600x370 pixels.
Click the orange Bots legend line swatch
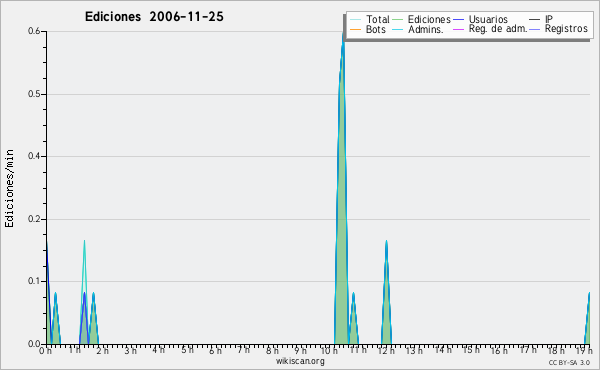coord(355,29)
